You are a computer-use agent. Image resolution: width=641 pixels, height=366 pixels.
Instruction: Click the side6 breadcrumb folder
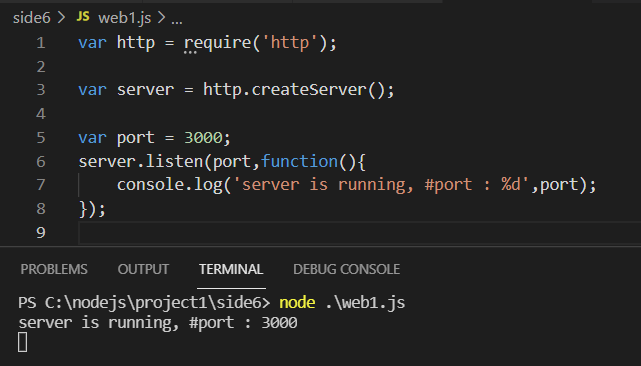tap(31, 18)
